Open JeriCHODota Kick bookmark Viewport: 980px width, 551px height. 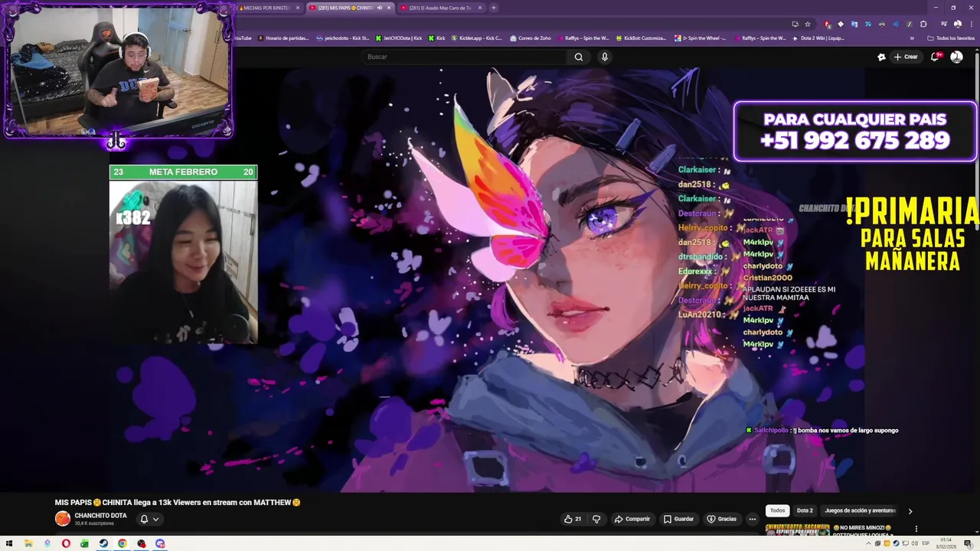click(x=398, y=38)
